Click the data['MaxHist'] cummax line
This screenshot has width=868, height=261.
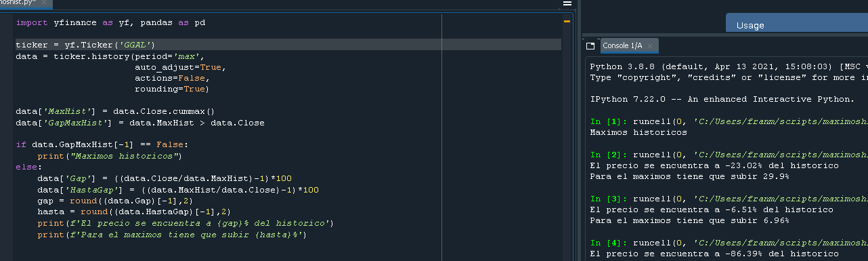[115, 111]
